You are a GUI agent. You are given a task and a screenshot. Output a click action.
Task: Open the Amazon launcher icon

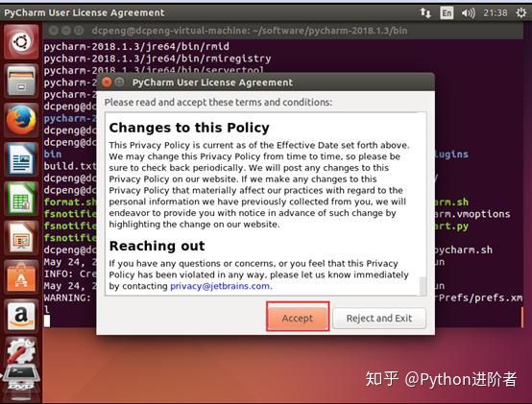[21, 316]
